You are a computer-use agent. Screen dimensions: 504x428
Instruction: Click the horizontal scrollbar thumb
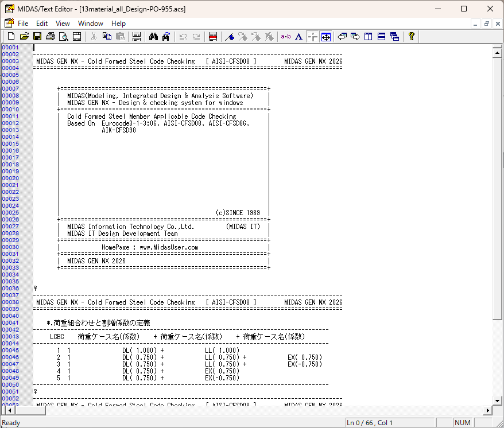coord(30,410)
